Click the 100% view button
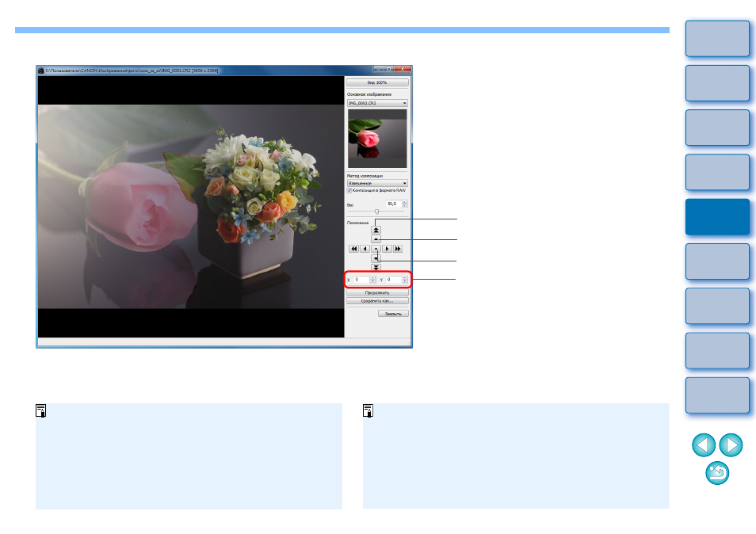 coord(377,82)
